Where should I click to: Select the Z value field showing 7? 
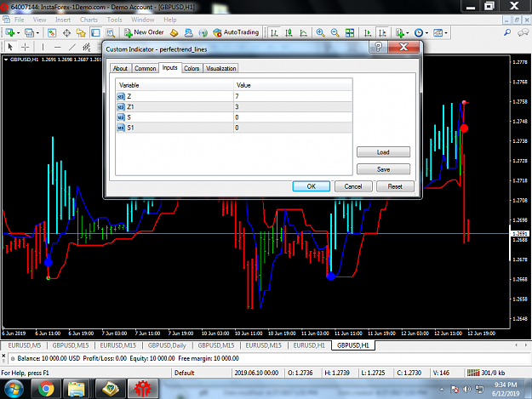[x=293, y=96]
